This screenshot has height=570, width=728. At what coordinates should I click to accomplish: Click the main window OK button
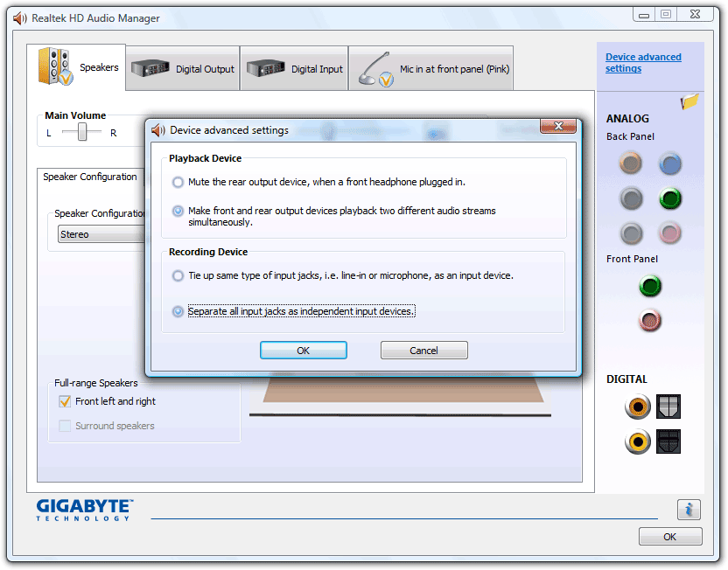point(670,537)
